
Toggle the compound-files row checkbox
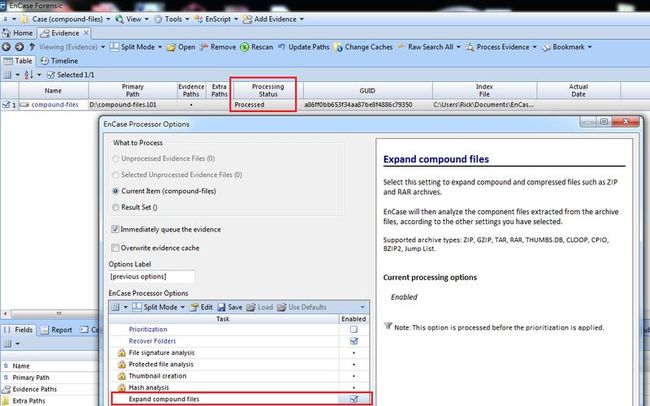click(5, 105)
